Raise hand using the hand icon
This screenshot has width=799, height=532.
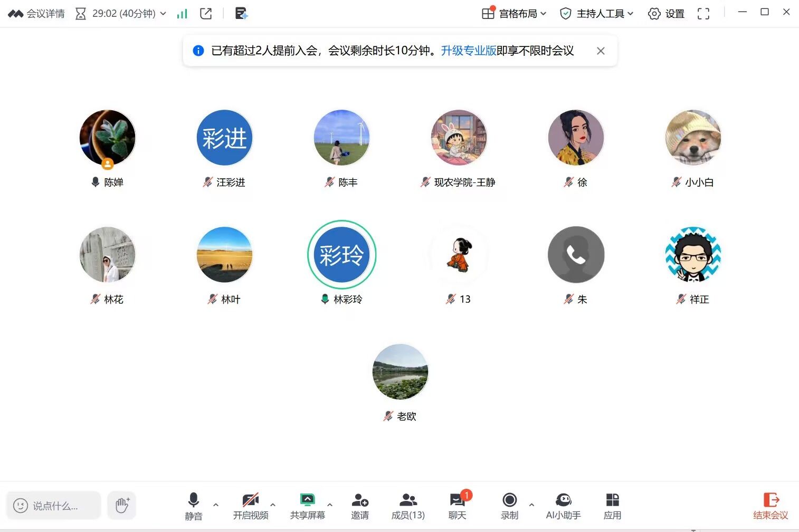click(122, 506)
